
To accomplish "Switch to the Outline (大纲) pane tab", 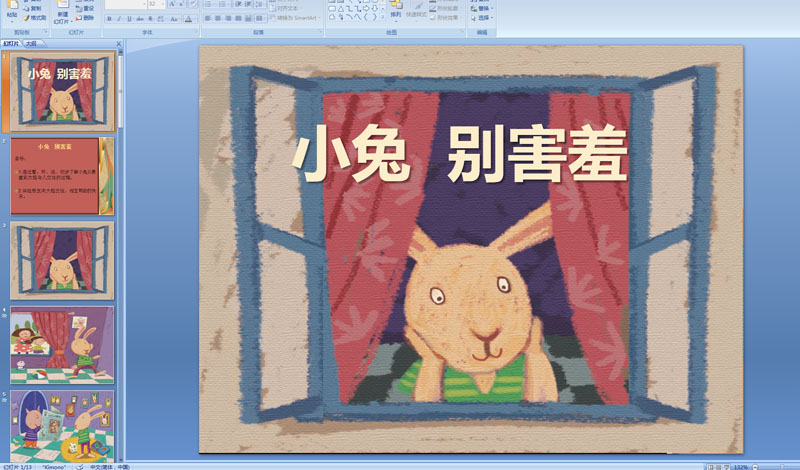I will coord(31,44).
